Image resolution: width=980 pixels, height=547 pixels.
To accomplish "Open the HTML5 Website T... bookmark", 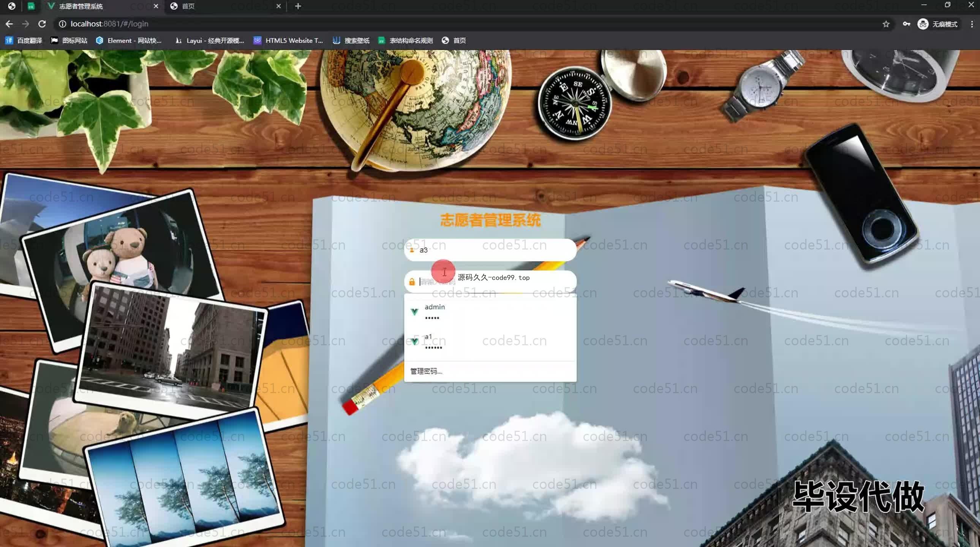I will (288, 40).
